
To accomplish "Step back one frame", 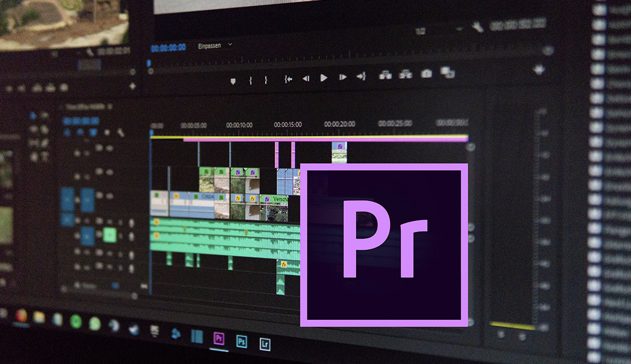I will click(x=306, y=79).
